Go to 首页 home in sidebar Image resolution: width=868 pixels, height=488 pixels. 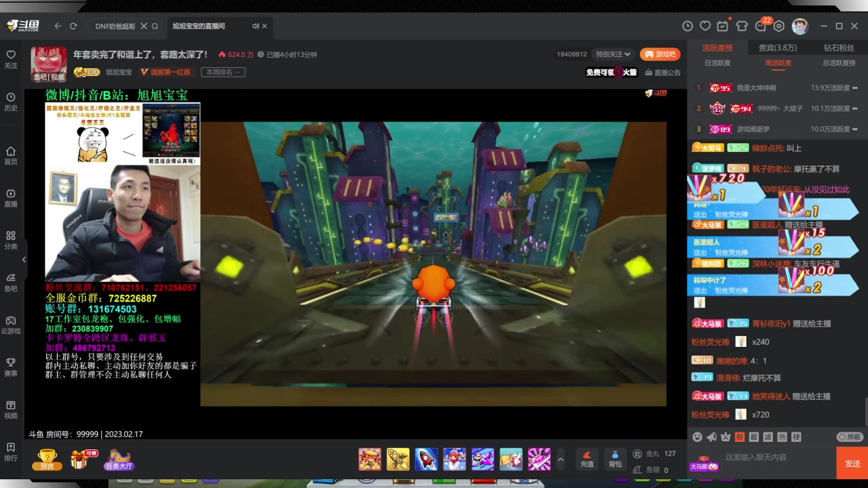click(11, 155)
